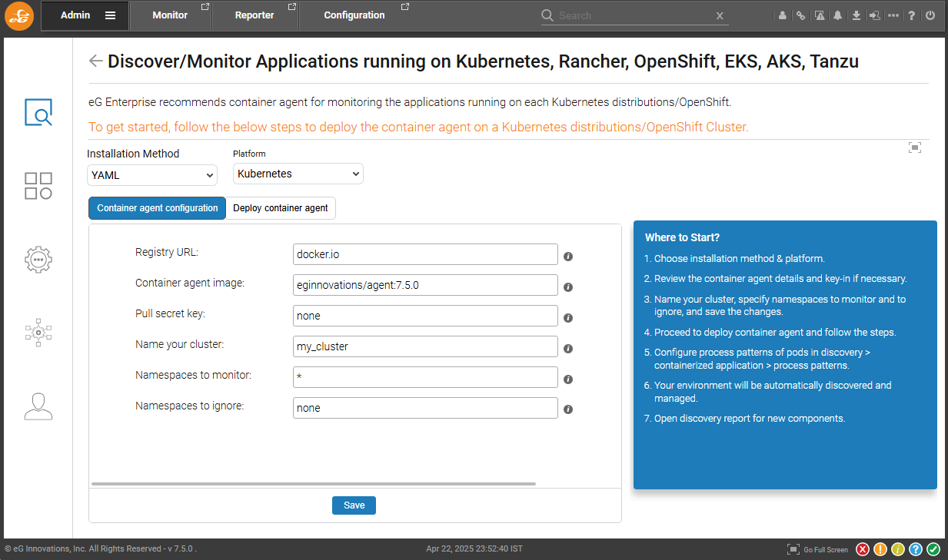The width and height of the screenshot is (948, 560).
Task: Open help via the question mark icon
Action: coord(912,15)
